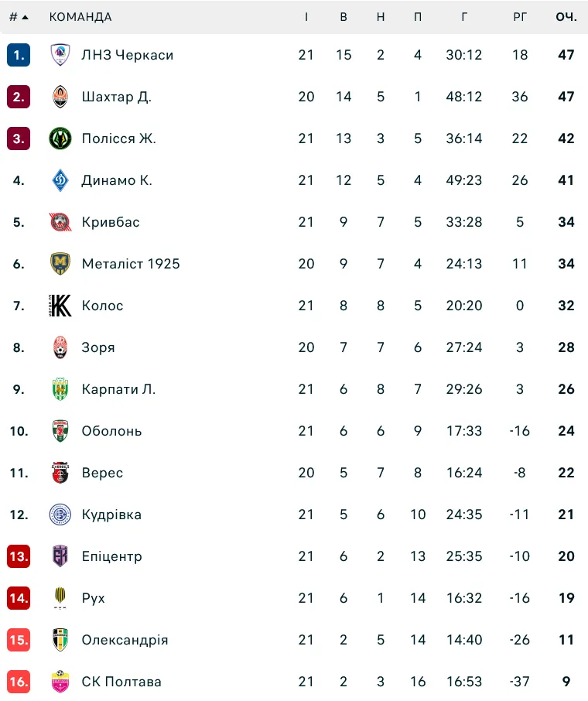Viewport: 588px width, 701px height.
Task: Open Metalist 1925 via its club badge
Action: (60, 264)
